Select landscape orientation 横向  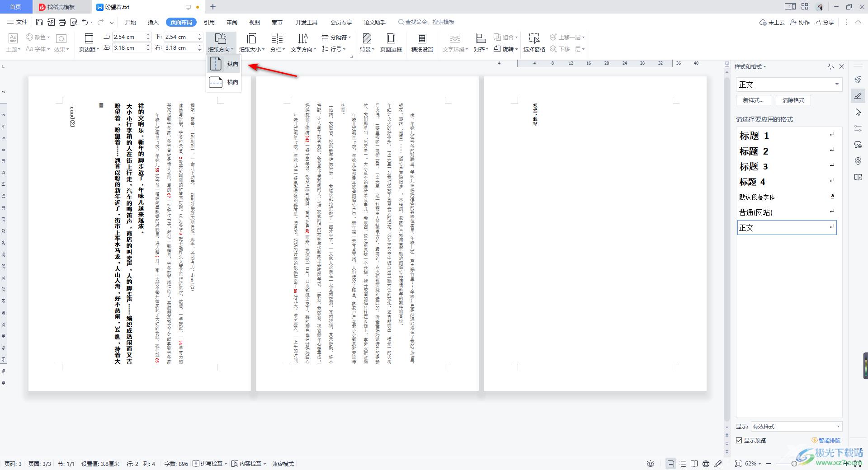[224, 82]
